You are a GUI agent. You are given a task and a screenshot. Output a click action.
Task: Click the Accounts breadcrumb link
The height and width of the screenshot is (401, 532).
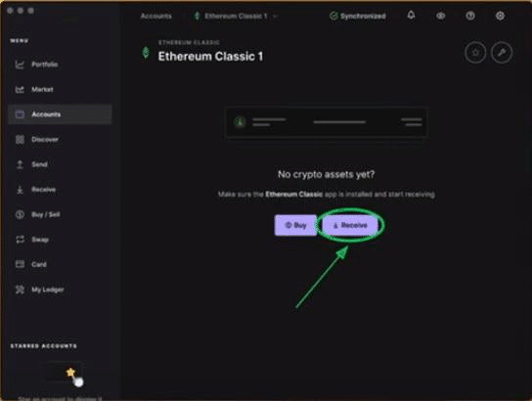click(x=156, y=16)
